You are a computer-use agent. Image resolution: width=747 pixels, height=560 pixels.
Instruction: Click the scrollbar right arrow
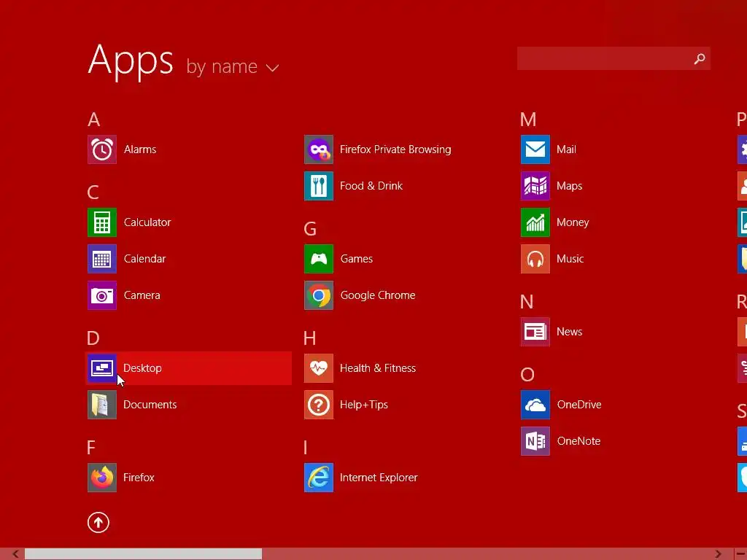[x=719, y=554]
